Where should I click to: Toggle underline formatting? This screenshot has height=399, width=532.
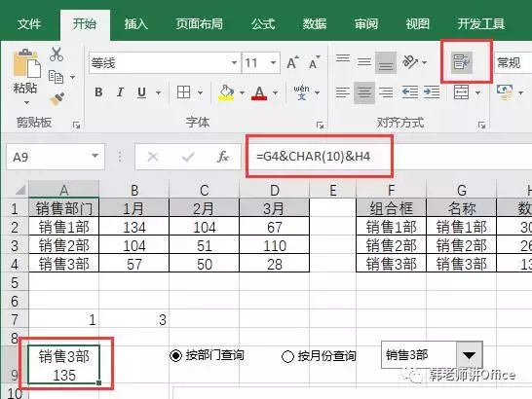tap(142, 92)
